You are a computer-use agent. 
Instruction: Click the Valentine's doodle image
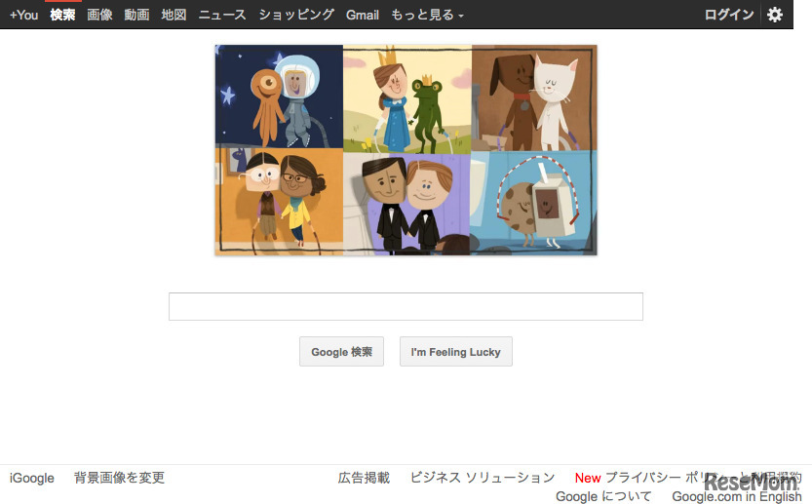coord(406,150)
